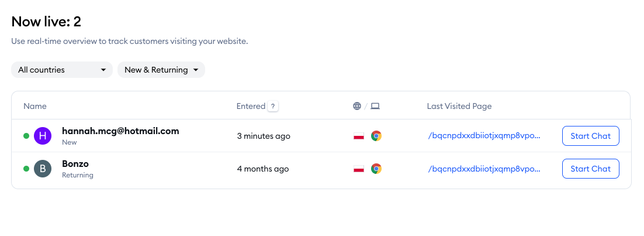Click the Poland flag in hannah.mcg's row
The height and width of the screenshot is (236, 644).
359,136
